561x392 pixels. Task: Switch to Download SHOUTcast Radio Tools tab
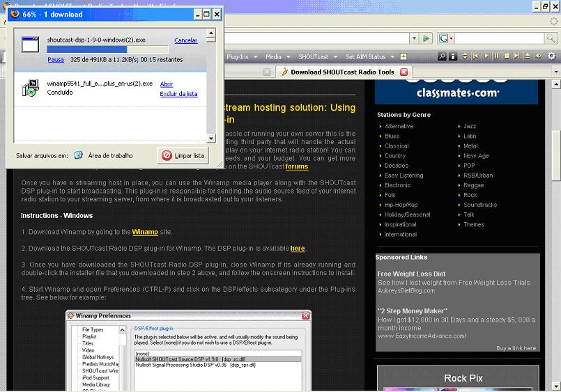pos(342,72)
